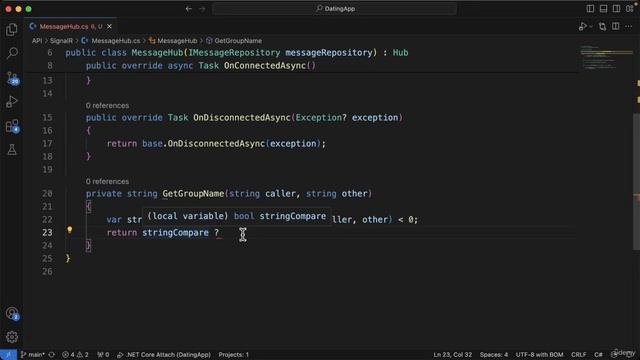Click 0 references above GetGroupName
This screenshot has width=640, height=360.
(107, 182)
